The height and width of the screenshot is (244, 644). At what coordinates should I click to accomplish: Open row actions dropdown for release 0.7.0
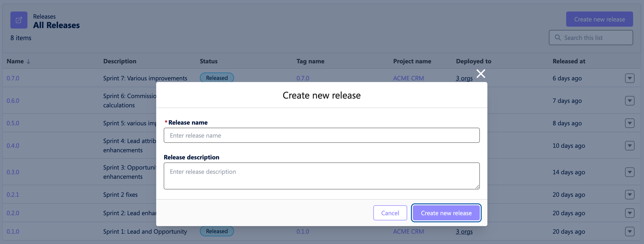point(630,78)
